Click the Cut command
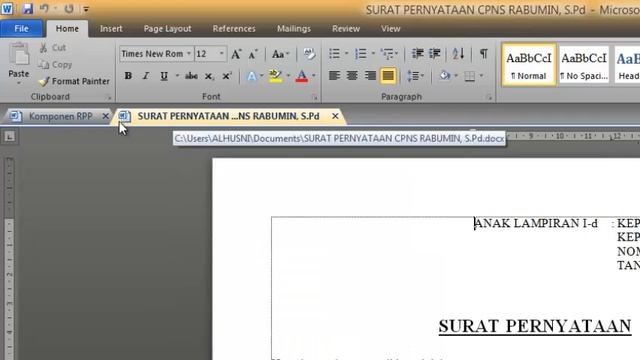Viewport: 640px width, 360px height. click(53, 48)
